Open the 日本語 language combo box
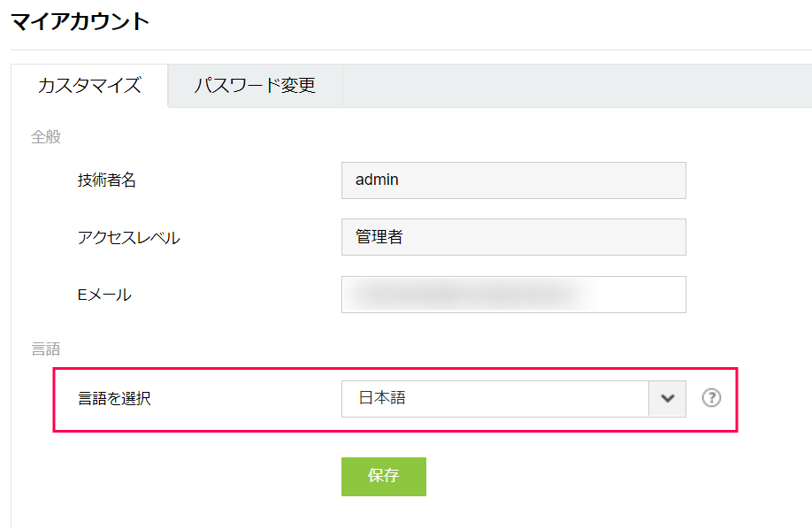The image size is (812, 529). pyautogui.click(x=495, y=399)
